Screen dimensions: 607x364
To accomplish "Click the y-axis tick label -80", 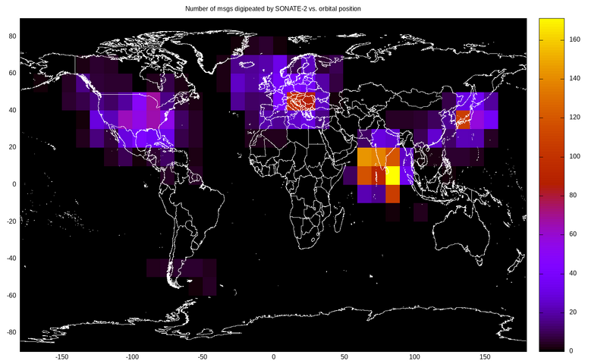I will (11, 333).
